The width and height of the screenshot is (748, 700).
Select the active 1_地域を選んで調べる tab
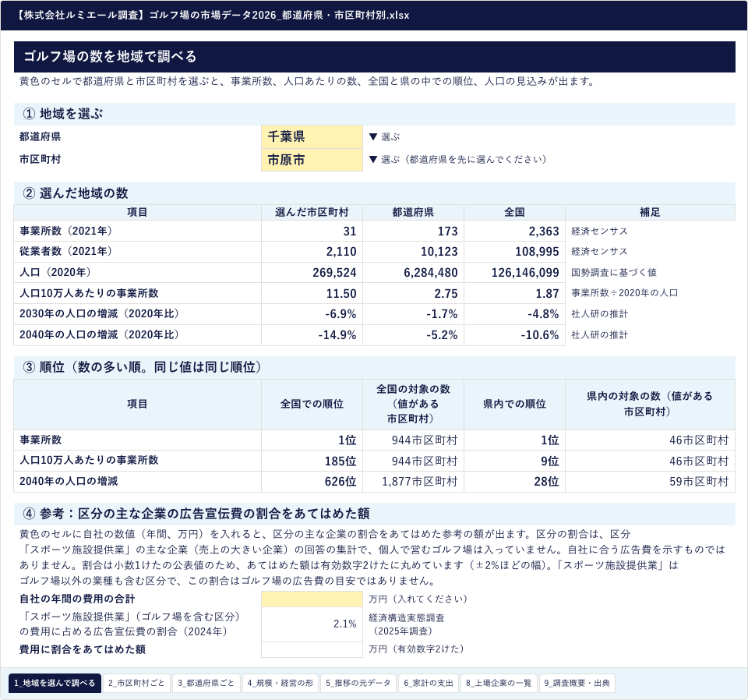point(55,683)
